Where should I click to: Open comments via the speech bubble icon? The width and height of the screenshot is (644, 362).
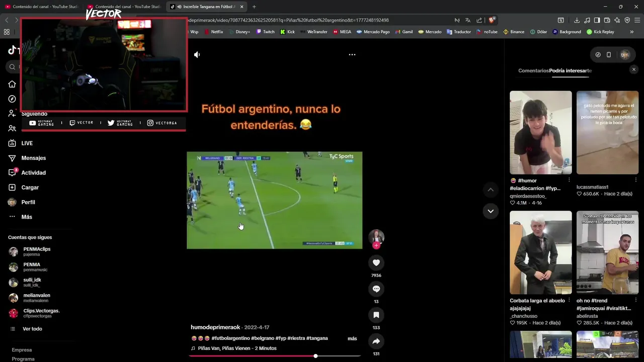pos(376,289)
